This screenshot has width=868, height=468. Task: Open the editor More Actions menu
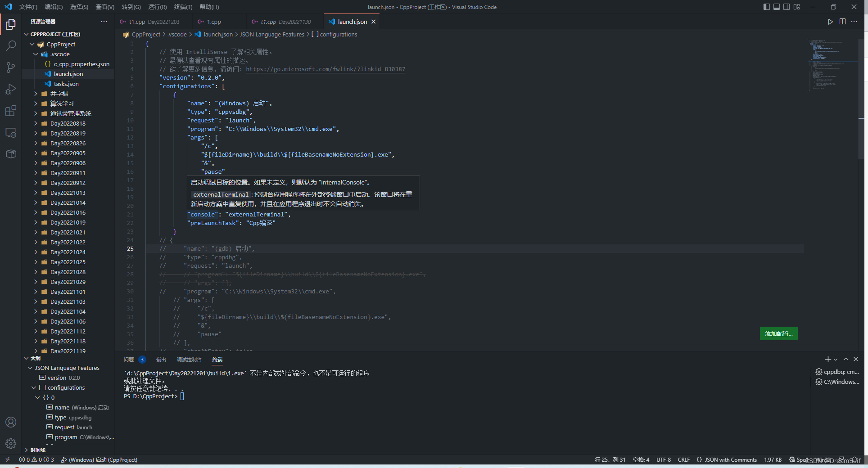point(854,22)
